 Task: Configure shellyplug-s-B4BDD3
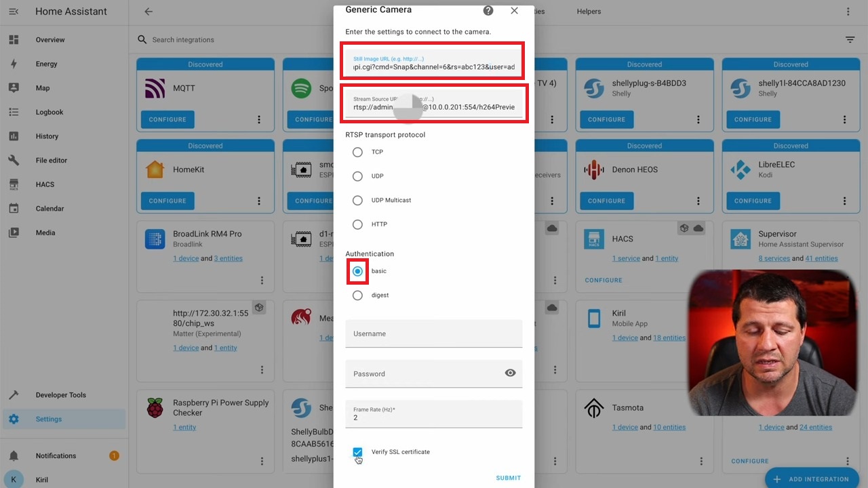[x=606, y=119]
